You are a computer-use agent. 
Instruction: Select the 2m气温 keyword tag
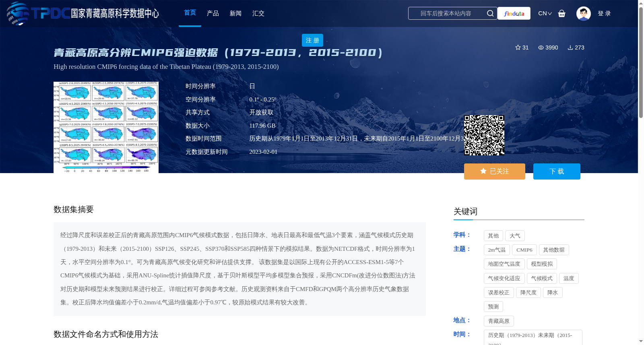click(x=497, y=250)
